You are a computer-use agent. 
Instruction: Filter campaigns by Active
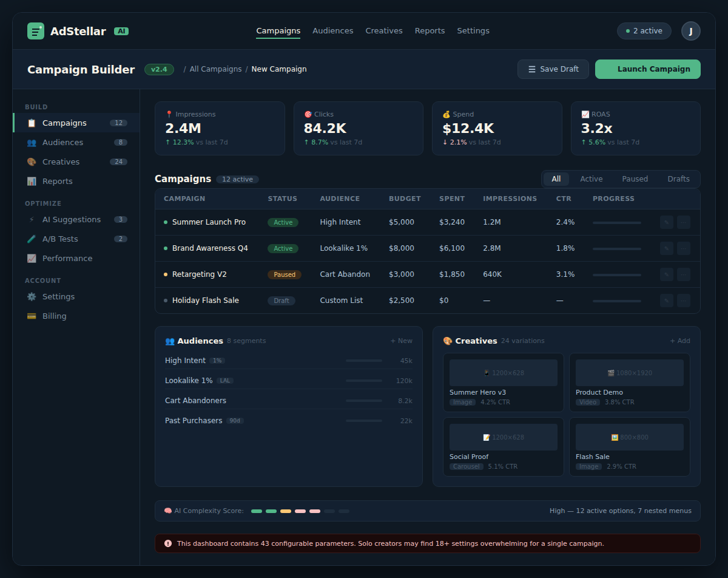591,179
